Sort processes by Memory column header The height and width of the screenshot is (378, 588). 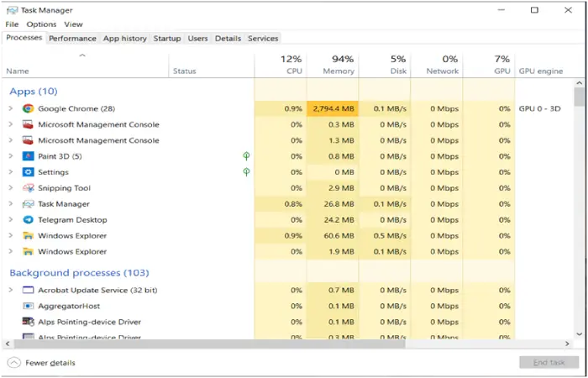(333, 66)
